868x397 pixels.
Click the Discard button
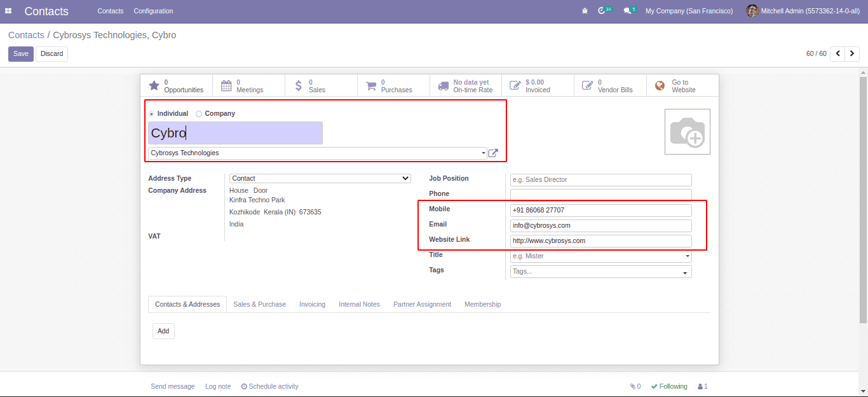(x=51, y=54)
